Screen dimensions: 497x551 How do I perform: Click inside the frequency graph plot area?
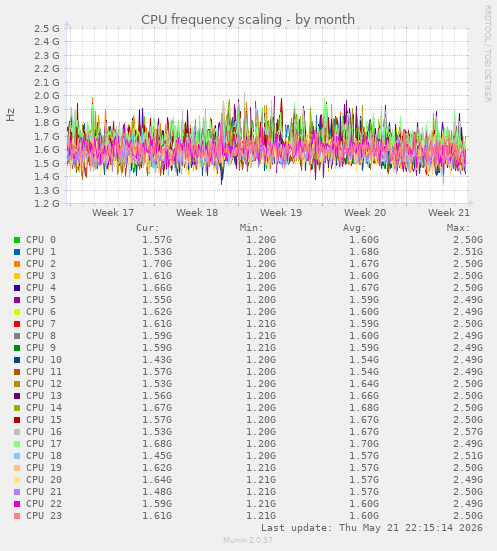tap(267, 116)
